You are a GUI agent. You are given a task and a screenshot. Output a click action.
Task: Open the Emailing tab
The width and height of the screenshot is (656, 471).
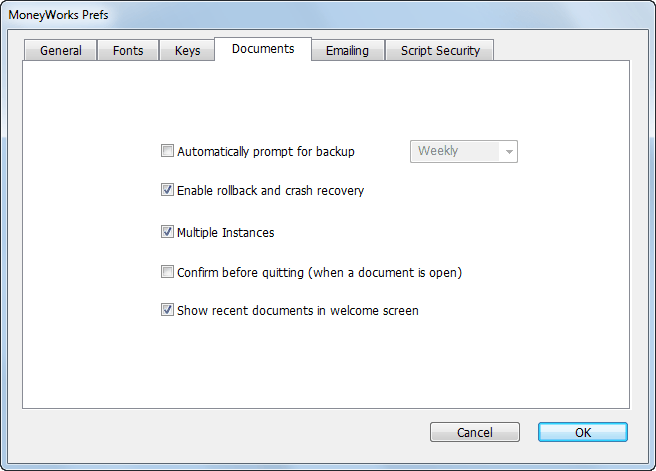[348, 50]
